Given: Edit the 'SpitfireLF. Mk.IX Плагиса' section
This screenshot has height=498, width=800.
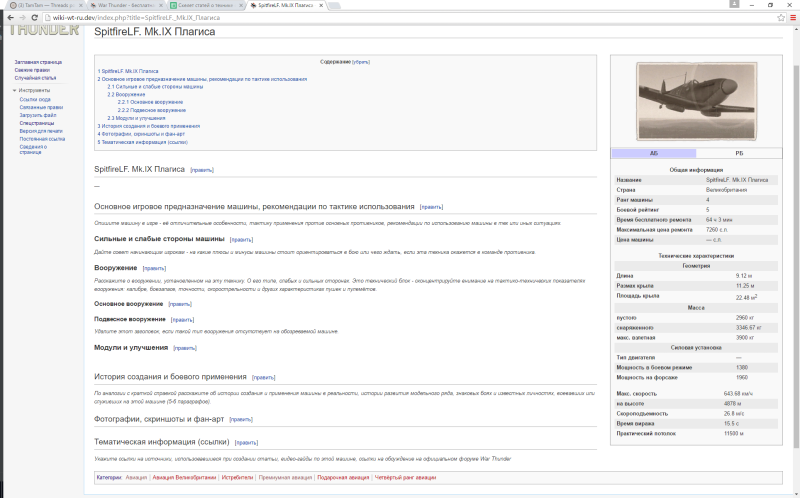Looking at the screenshot, I should tap(202, 170).
